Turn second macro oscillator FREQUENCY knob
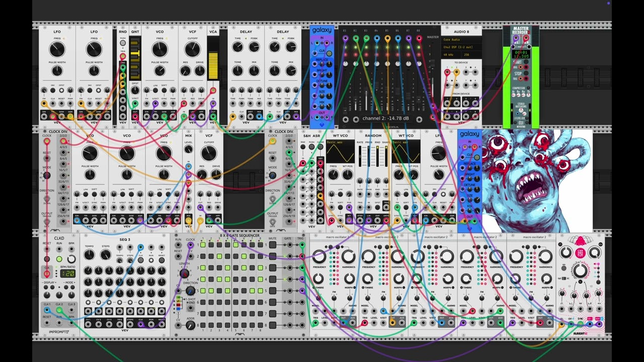644x362 pixels. pyautogui.click(x=368, y=257)
